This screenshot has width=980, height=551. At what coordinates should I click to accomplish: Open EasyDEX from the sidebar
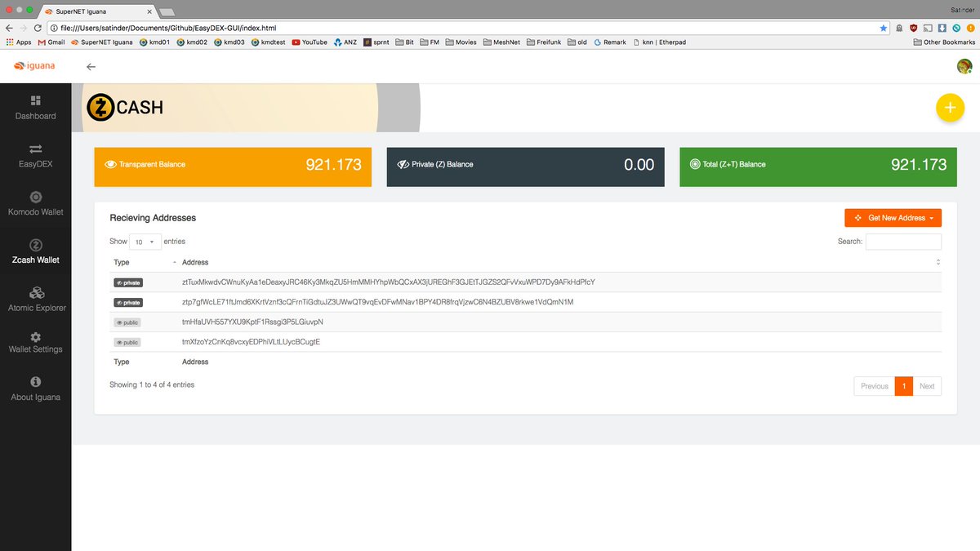click(x=35, y=156)
